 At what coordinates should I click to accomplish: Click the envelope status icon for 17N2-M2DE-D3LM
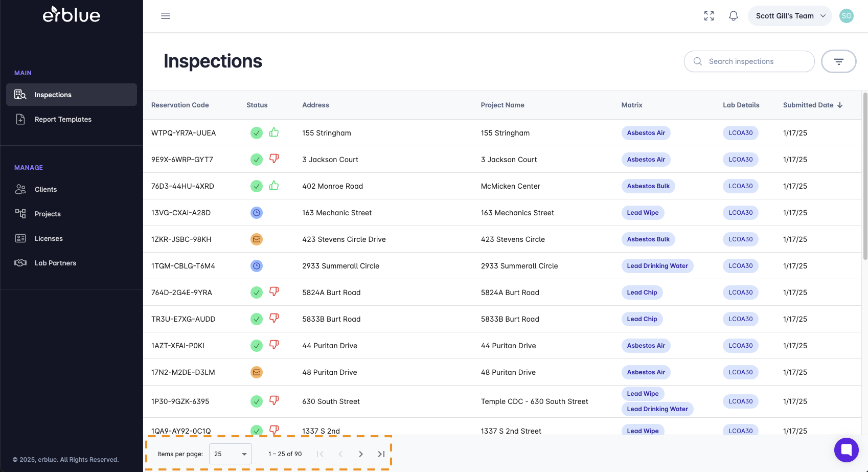tap(257, 372)
